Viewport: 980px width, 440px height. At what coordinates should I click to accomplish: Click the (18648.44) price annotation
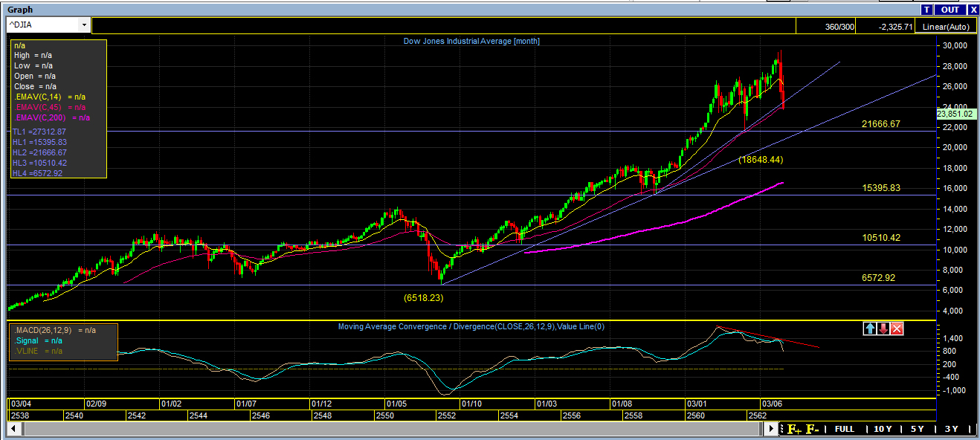pyautogui.click(x=761, y=160)
